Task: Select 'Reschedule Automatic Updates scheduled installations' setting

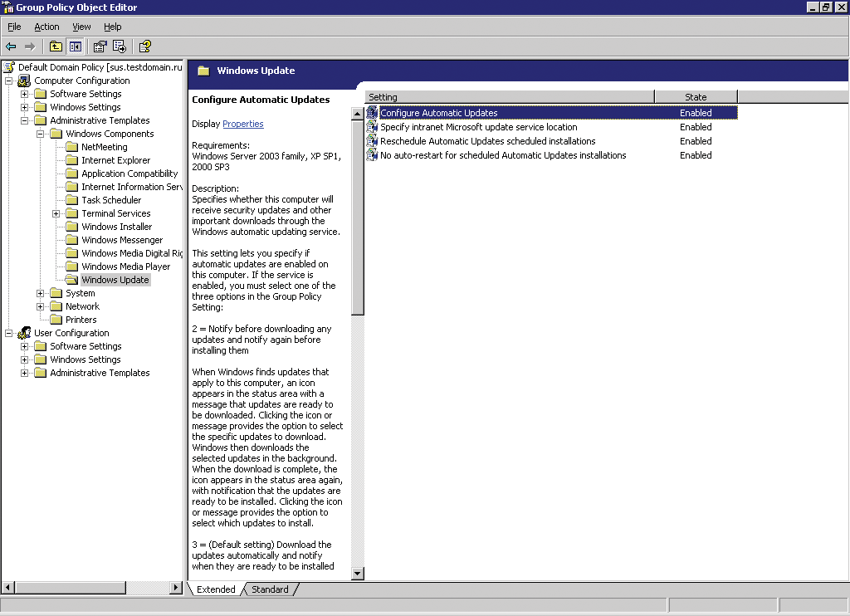Action: (488, 141)
